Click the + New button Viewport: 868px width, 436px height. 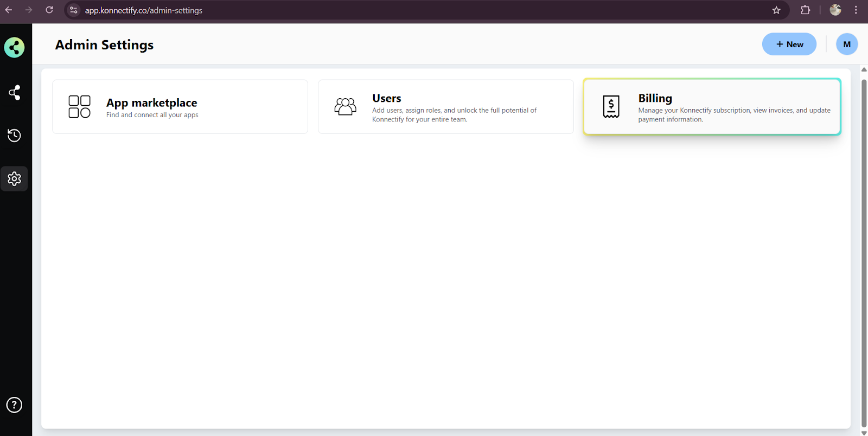coord(789,44)
